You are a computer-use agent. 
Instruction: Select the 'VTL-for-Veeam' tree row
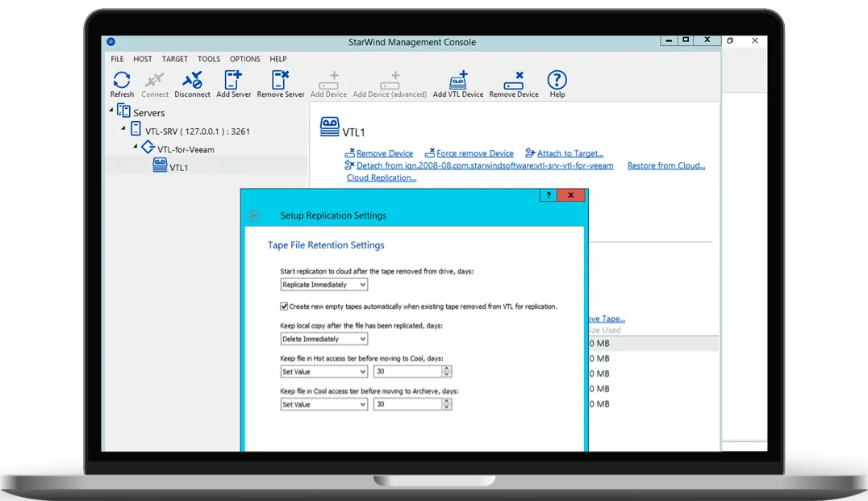pos(186,149)
